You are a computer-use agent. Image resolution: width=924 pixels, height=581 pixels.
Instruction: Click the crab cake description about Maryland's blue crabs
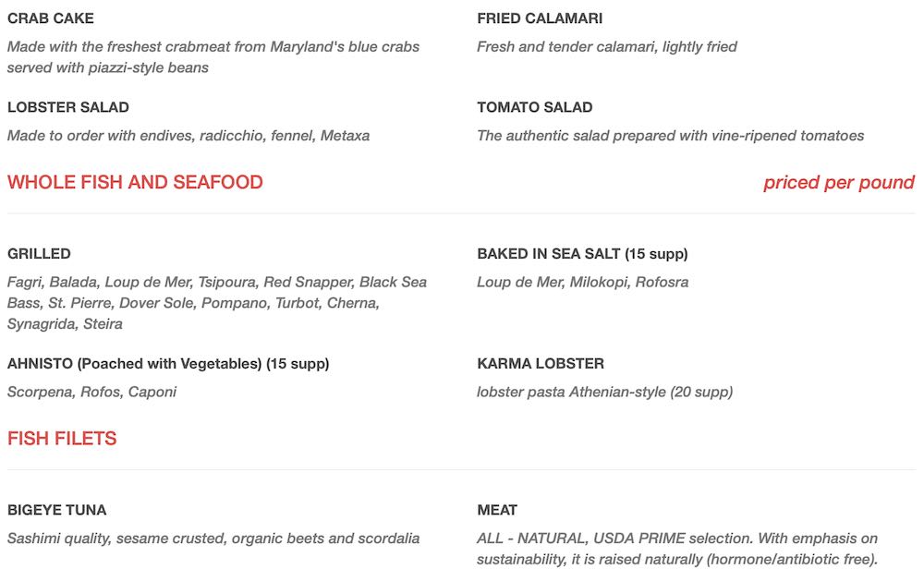pos(213,56)
